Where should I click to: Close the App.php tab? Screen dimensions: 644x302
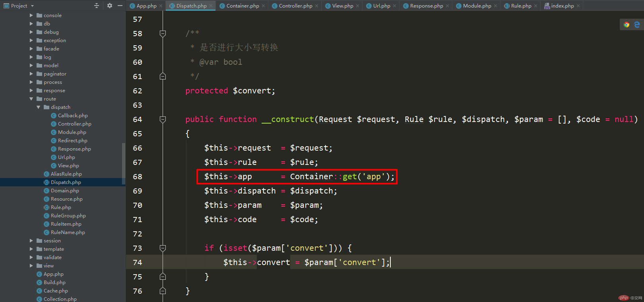coord(161,6)
